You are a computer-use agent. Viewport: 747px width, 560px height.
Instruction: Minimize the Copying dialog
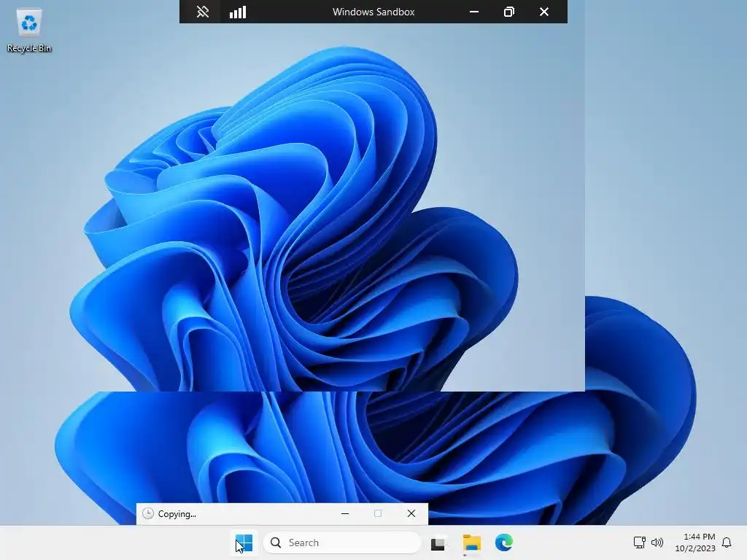tap(345, 514)
